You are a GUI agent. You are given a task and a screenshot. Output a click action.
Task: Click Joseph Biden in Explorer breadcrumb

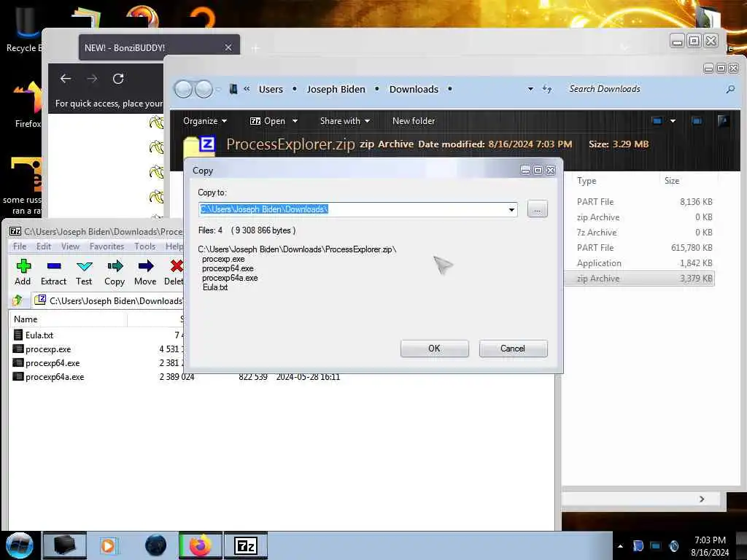(336, 89)
